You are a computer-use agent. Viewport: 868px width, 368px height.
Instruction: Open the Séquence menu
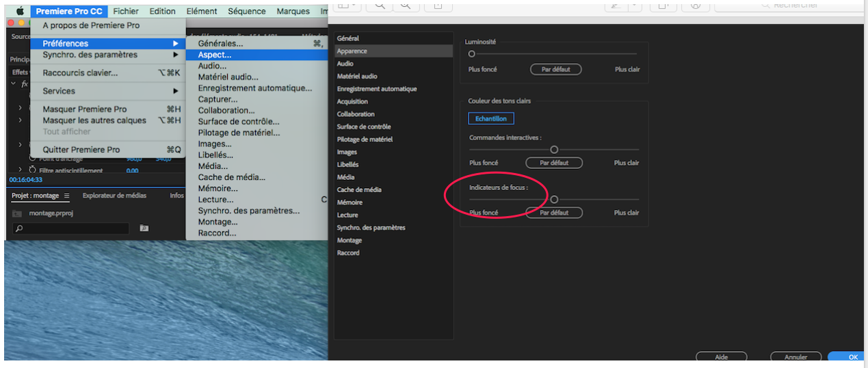click(x=247, y=11)
